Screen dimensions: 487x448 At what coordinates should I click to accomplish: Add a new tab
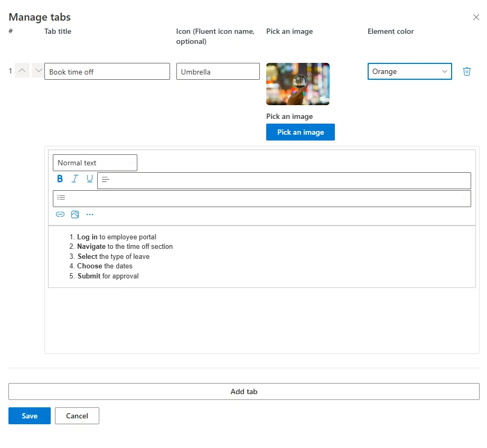[x=244, y=391]
